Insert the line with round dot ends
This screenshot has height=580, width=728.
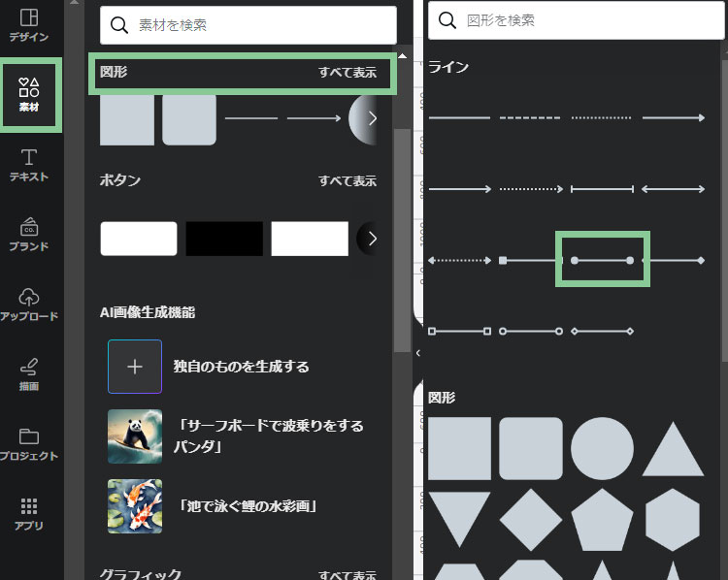[602, 260]
